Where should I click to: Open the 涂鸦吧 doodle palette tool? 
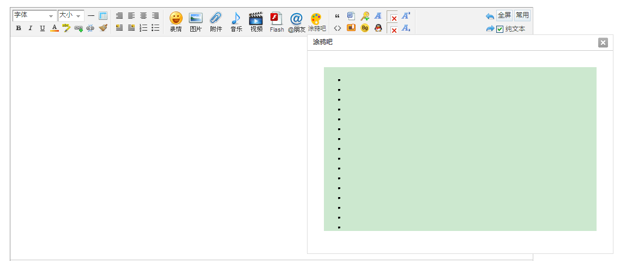(317, 21)
